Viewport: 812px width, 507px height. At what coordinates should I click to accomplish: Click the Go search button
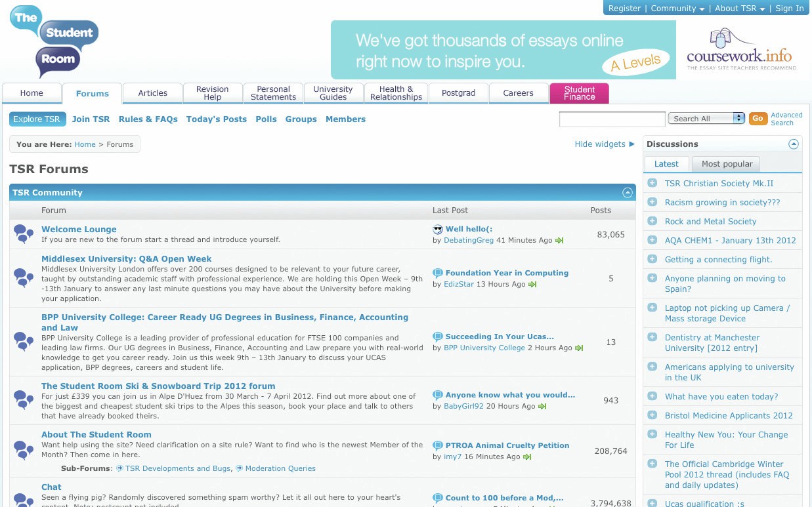pyautogui.click(x=758, y=119)
